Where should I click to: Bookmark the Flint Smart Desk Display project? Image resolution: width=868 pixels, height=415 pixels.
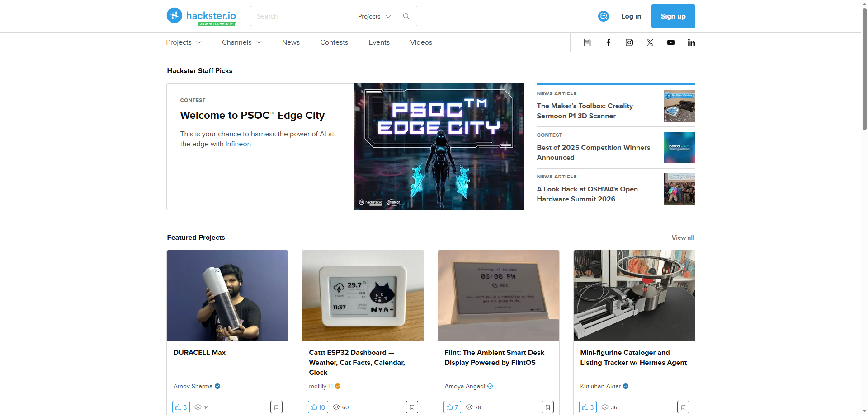[547, 407]
